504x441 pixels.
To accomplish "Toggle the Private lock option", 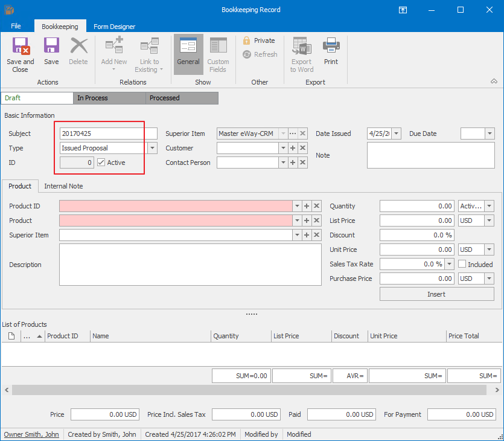I will coord(260,40).
